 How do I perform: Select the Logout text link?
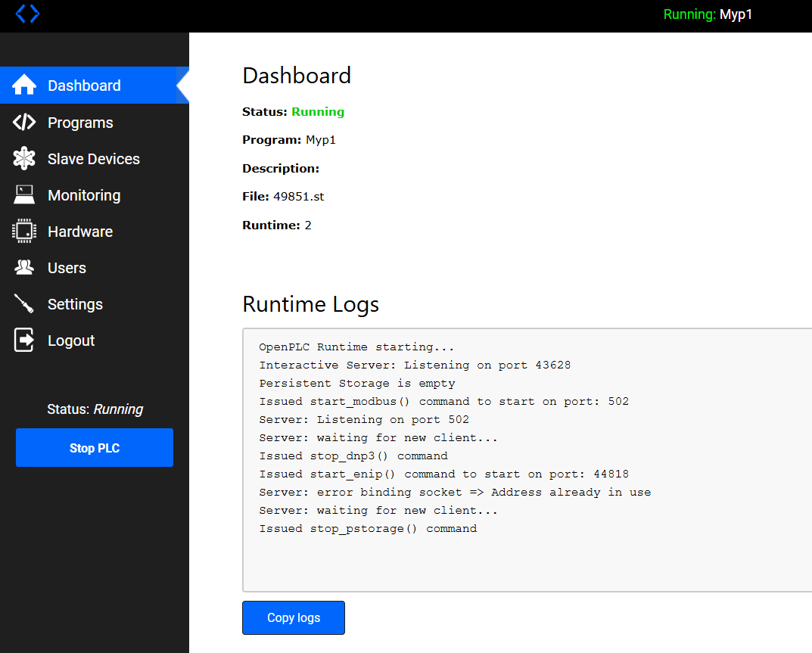click(71, 340)
